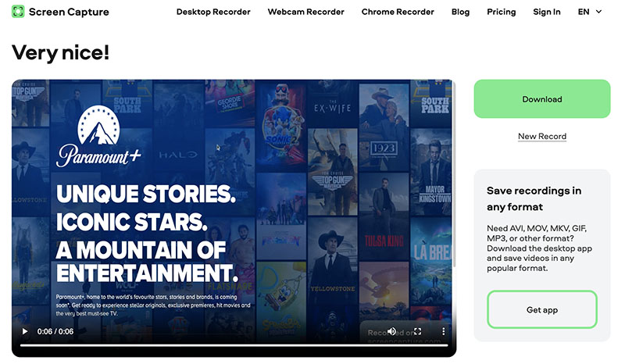625x364 pixels.
Task: Open the Desktop Recorder page
Action: coord(213,12)
